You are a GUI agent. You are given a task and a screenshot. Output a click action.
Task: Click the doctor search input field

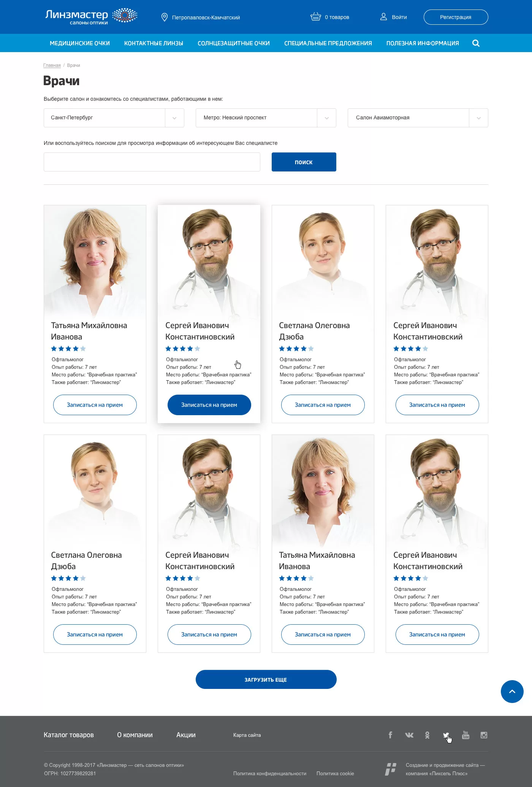pyautogui.click(x=152, y=162)
